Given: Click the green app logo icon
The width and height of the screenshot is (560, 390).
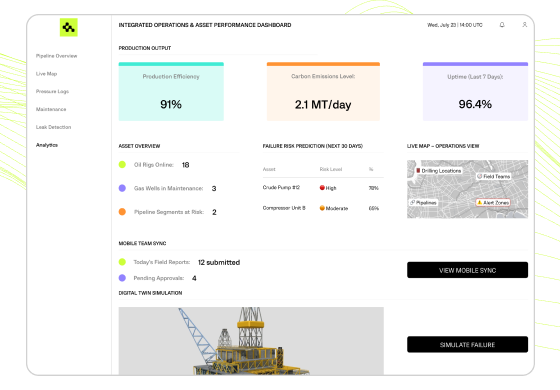Looking at the screenshot, I should [69, 27].
